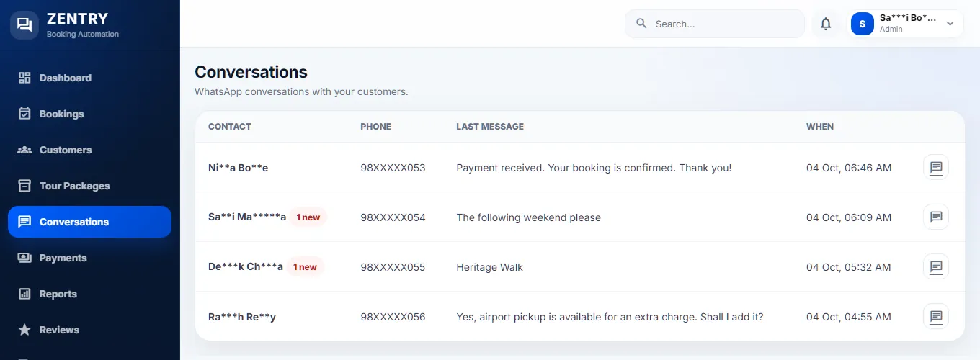Open chat for Sa**i Ma*****a row
Viewport: 980px width, 360px height.
click(x=936, y=217)
